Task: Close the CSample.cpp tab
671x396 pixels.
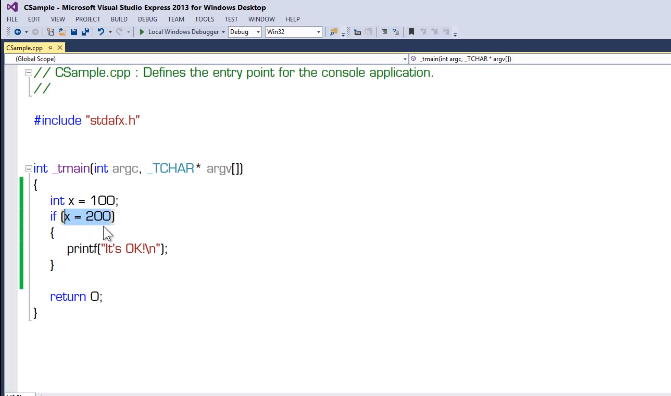Action: click(x=60, y=48)
